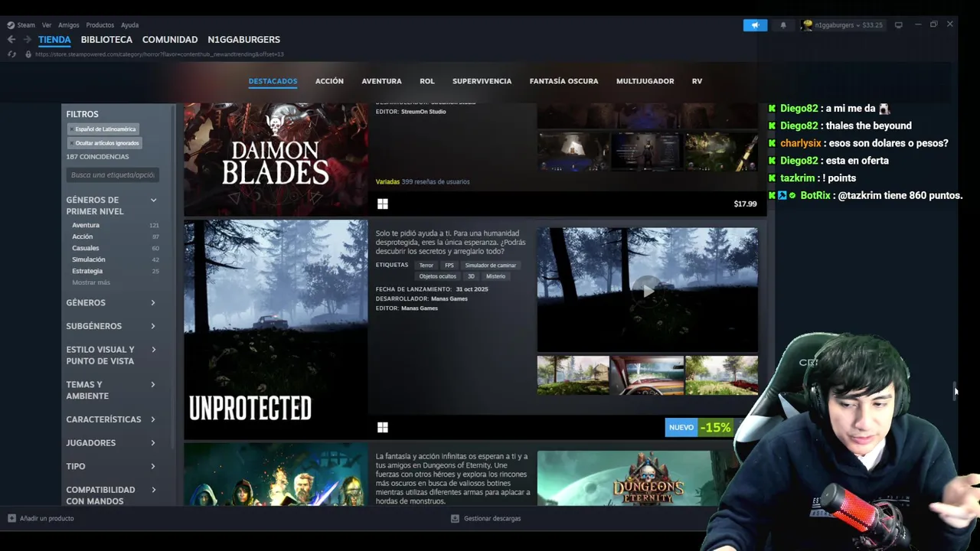This screenshot has width=980, height=551.
Task: Click the tag search field in Filtros
Action: [x=113, y=175]
